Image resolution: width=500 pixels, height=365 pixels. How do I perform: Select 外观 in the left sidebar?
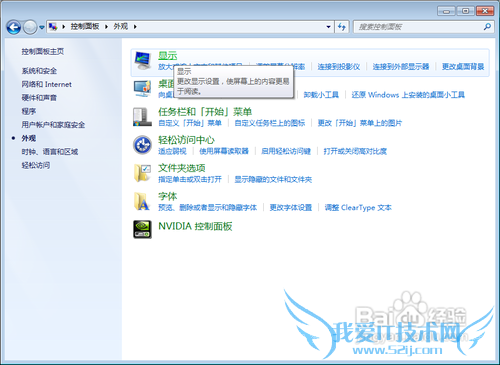point(29,138)
